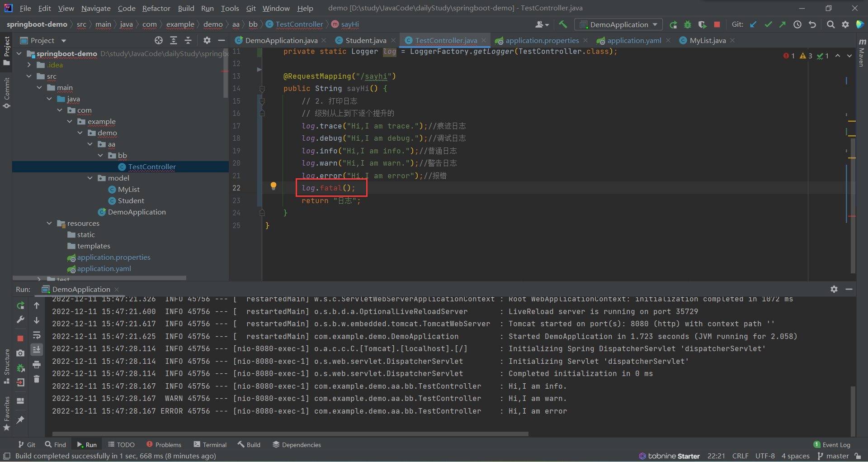This screenshot has height=462, width=868.
Task: Click the Run console horizontal scrollbar
Action: click(x=290, y=434)
